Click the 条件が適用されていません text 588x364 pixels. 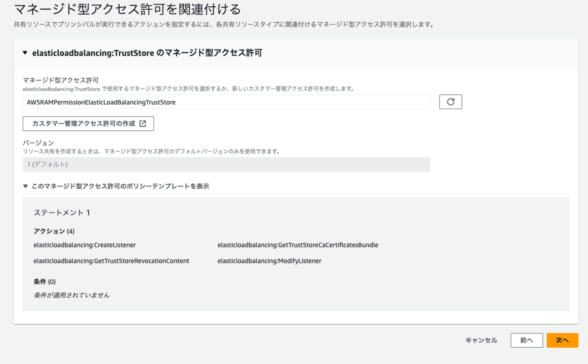point(71,295)
